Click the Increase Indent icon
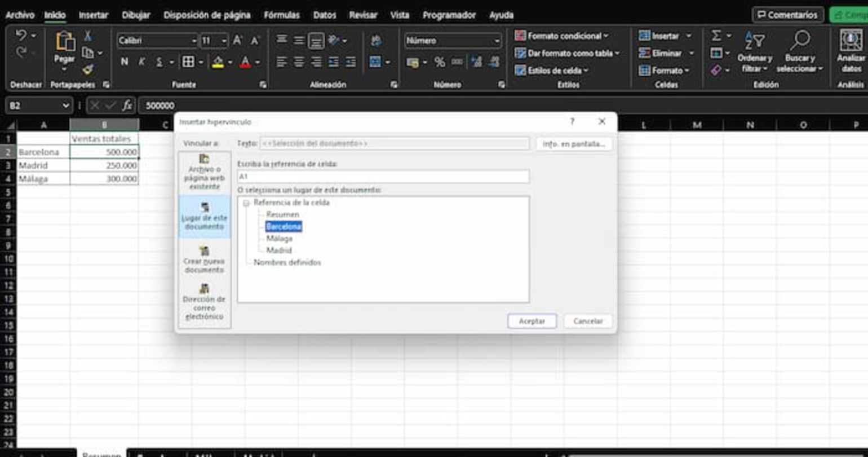 tap(351, 62)
